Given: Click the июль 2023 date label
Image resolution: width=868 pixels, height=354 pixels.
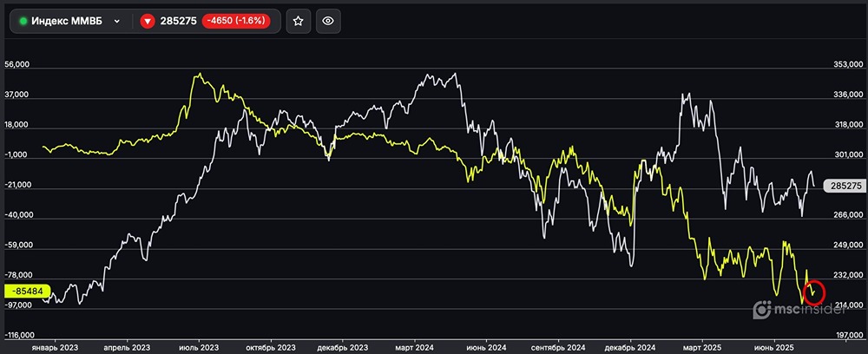Looking at the screenshot, I should tap(200, 347).
